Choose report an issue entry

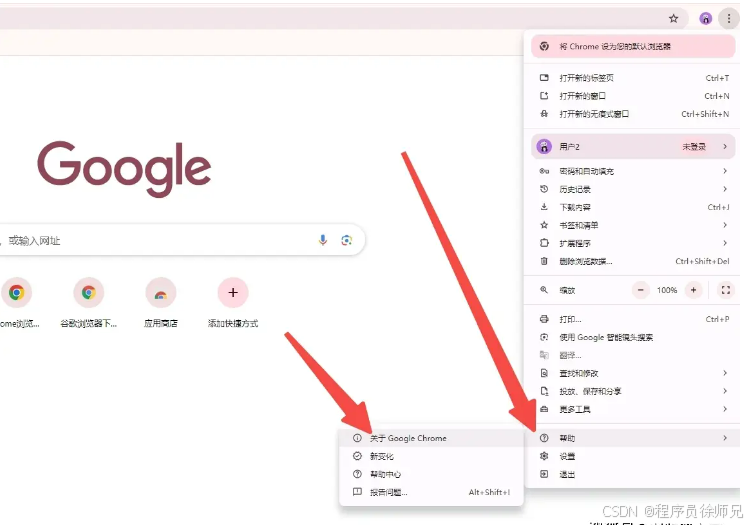(431, 492)
